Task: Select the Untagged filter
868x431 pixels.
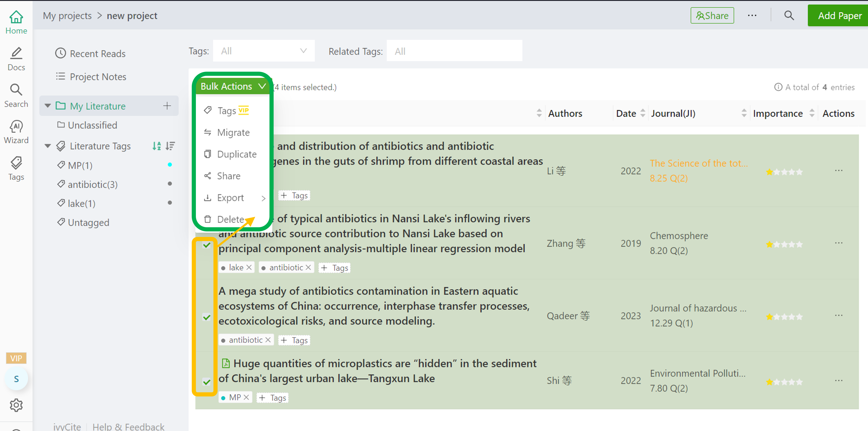Action: click(x=83, y=222)
